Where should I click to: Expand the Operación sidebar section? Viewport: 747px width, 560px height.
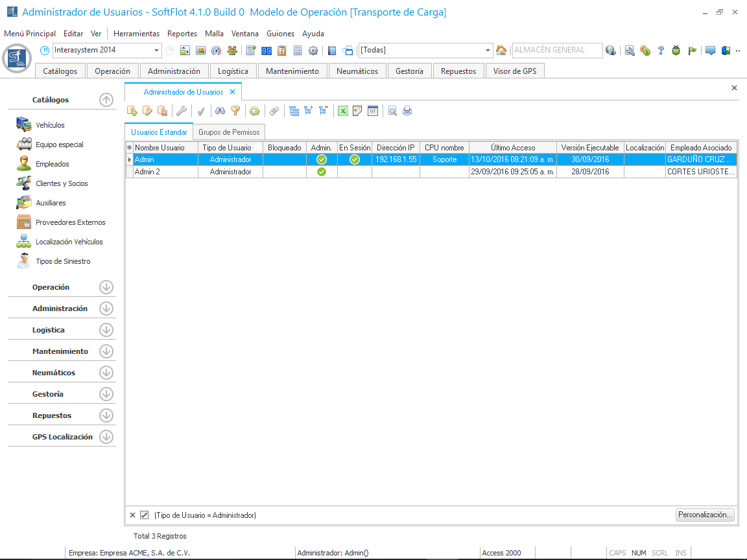coord(106,287)
